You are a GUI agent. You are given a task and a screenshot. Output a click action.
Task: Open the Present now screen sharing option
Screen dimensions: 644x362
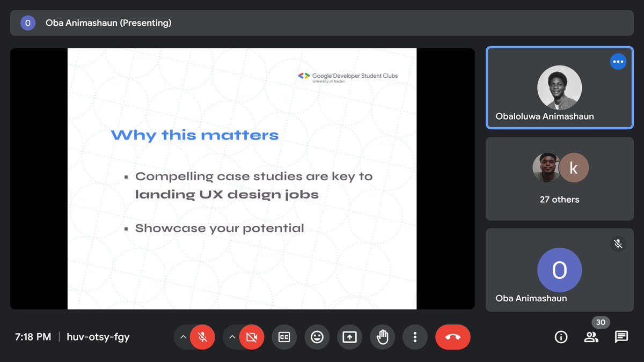(349, 337)
